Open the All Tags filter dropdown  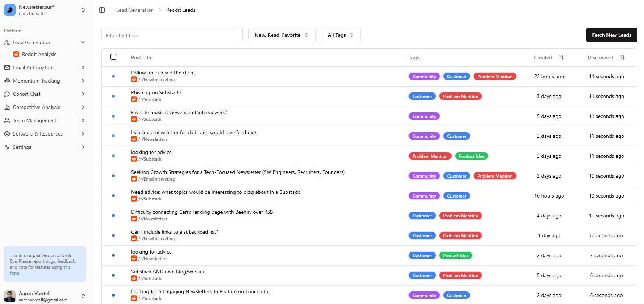pyautogui.click(x=341, y=35)
